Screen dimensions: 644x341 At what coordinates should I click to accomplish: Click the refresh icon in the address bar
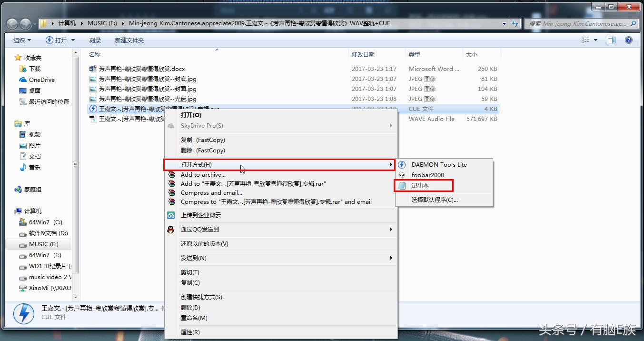[x=515, y=22]
